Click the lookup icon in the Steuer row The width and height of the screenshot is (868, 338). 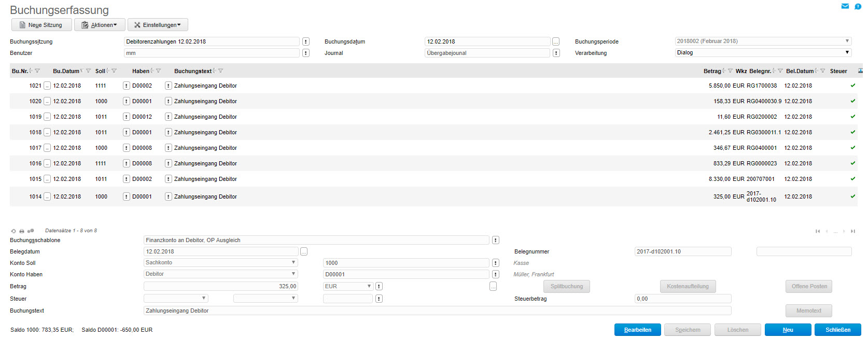click(379, 299)
